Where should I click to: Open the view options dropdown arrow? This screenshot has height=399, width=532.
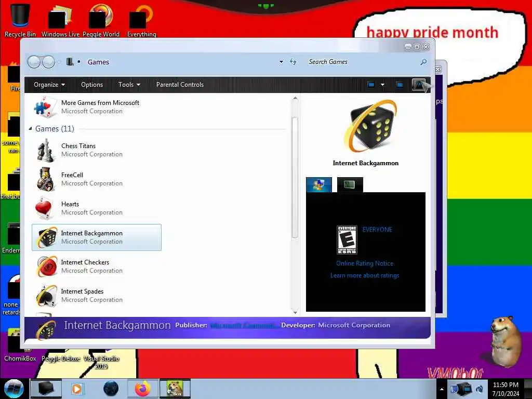pyautogui.click(x=382, y=85)
